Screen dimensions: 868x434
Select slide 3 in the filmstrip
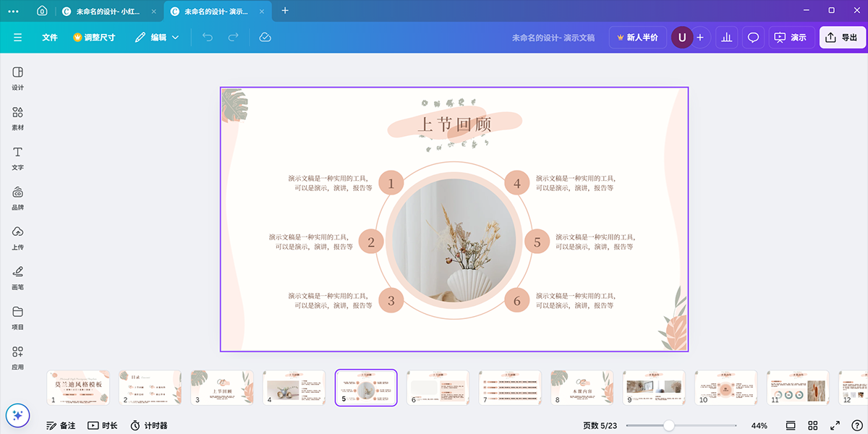pyautogui.click(x=222, y=387)
